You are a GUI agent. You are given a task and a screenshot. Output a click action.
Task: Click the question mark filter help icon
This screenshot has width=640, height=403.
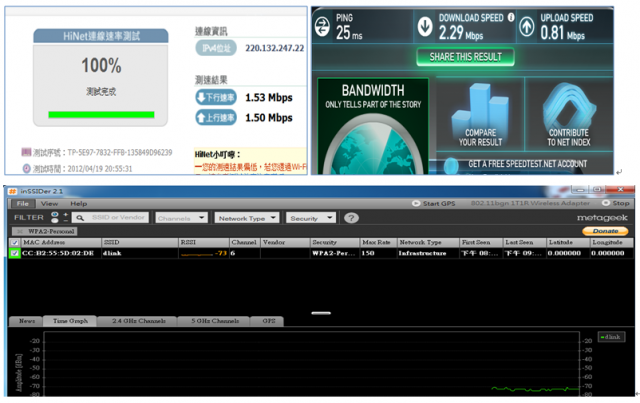click(x=351, y=218)
